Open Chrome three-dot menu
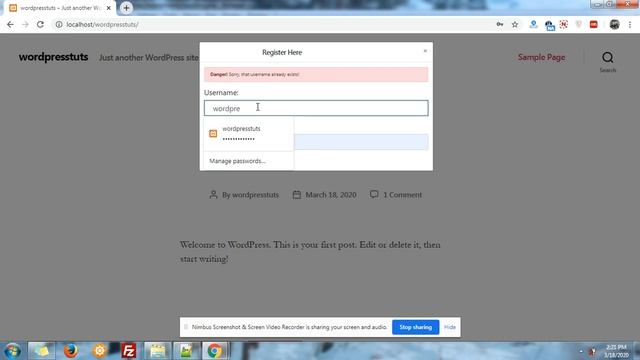Viewport: 640px width, 360px height. point(630,24)
